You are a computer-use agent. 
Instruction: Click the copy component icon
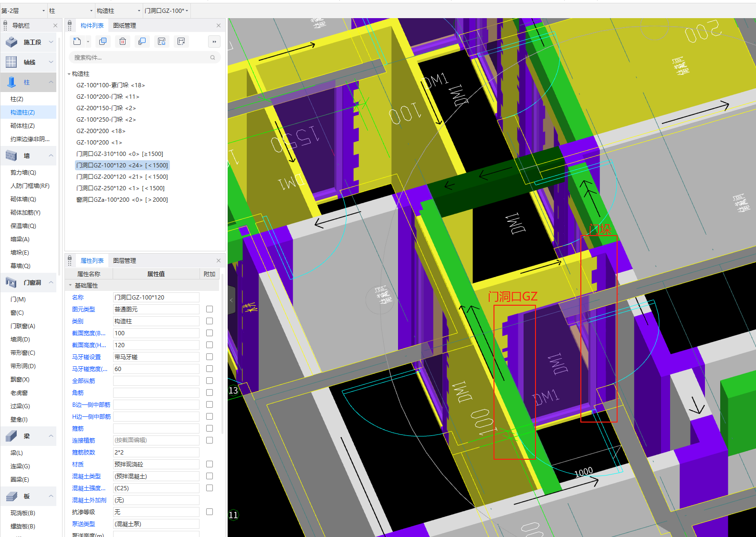(103, 41)
